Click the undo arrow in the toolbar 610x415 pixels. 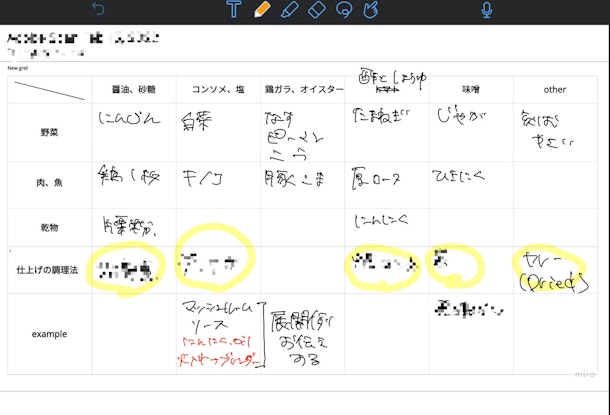click(x=98, y=10)
